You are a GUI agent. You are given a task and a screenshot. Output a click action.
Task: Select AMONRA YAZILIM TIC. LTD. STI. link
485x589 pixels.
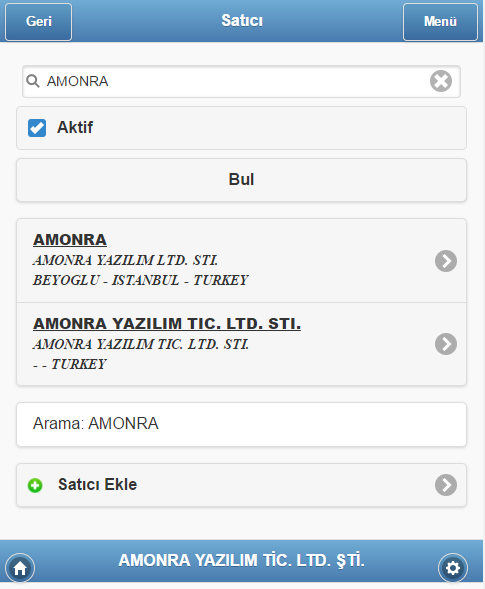pos(167,323)
